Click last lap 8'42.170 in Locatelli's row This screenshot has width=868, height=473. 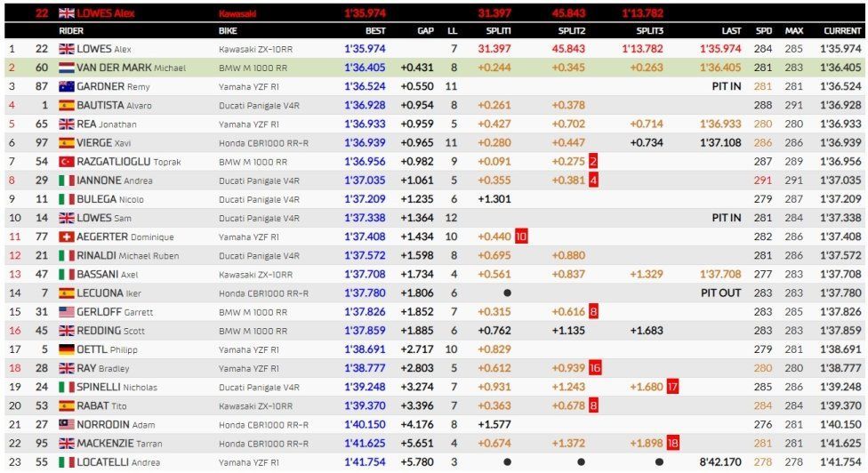(720, 463)
